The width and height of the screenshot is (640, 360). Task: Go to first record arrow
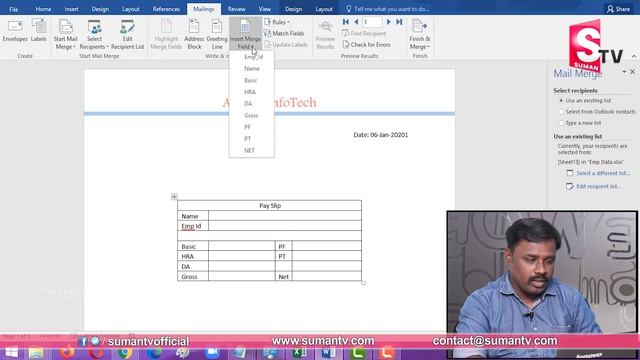(x=346, y=22)
